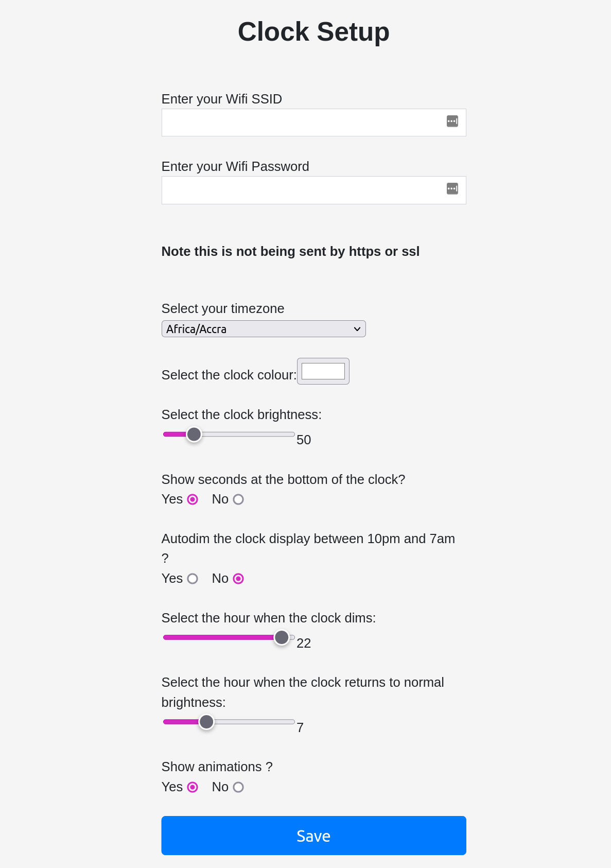Click the clock brightness slider handle
The width and height of the screenshot is (611, 868).
(x=194, y=435)
